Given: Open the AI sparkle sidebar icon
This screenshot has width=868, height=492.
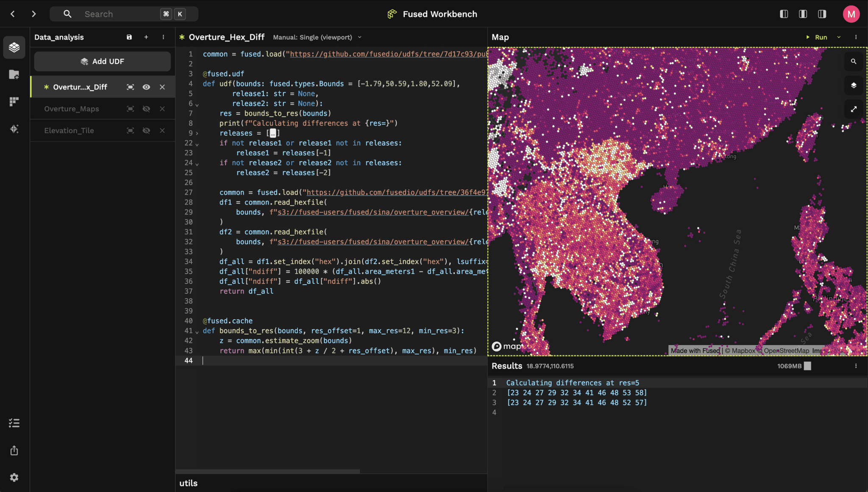Looking at the screenshot, I should point(14,129).
